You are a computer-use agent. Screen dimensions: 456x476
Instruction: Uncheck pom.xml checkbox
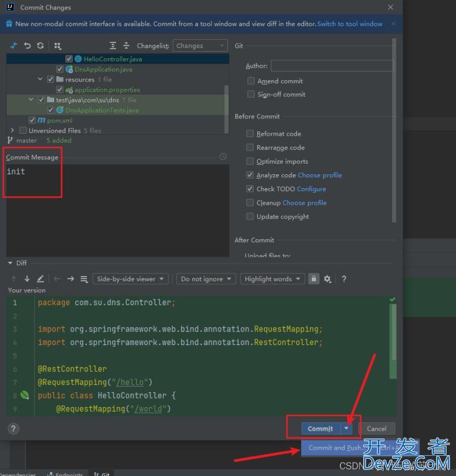pos(32,120)
